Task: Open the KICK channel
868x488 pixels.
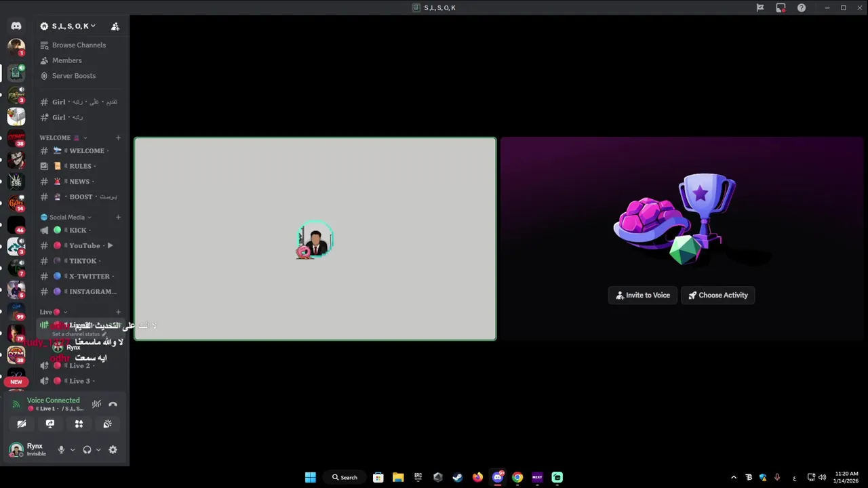Action: coord(81,230)
